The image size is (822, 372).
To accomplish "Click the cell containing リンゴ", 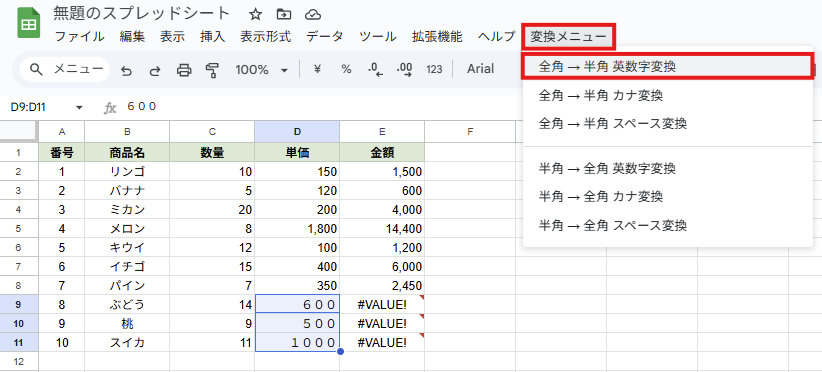I will click(x=127, y=172).
